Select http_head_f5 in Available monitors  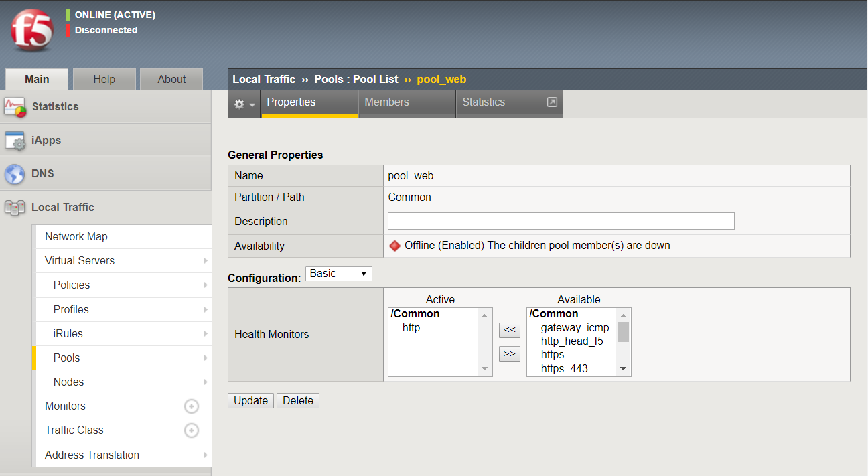coord(572,341)
